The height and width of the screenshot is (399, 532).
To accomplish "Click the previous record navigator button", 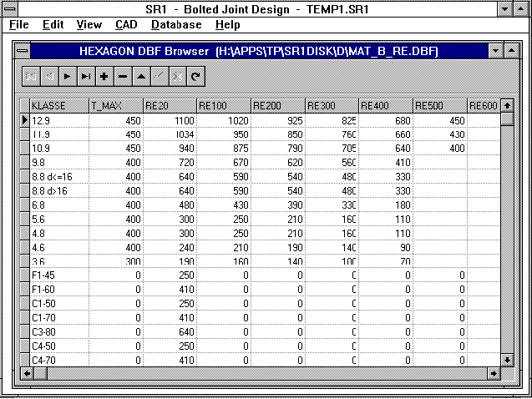I will (x=49, y=76).
